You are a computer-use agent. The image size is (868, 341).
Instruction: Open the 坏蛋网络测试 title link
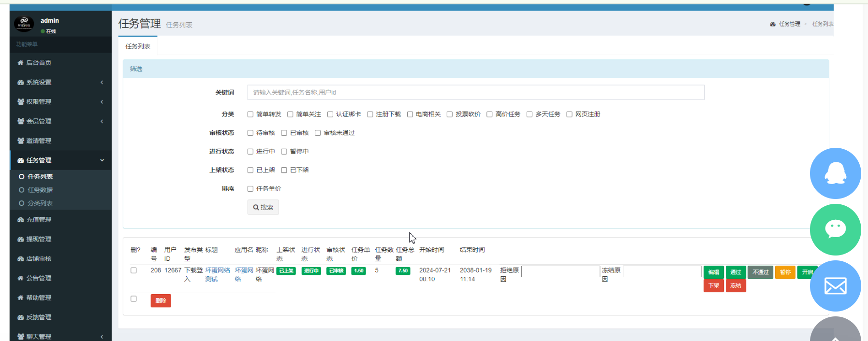(x=218, y=275)
